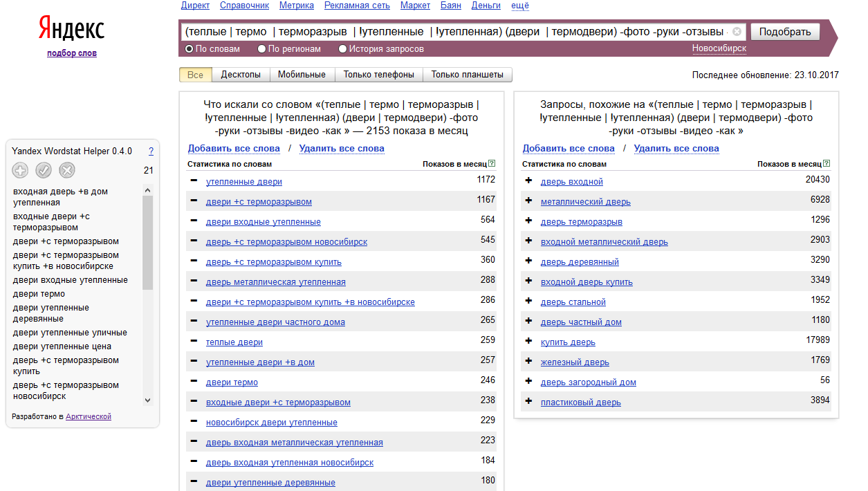The image size is (868, 491).
Task: Switch to the "Все" devices tab
Action: pos(196,75)
